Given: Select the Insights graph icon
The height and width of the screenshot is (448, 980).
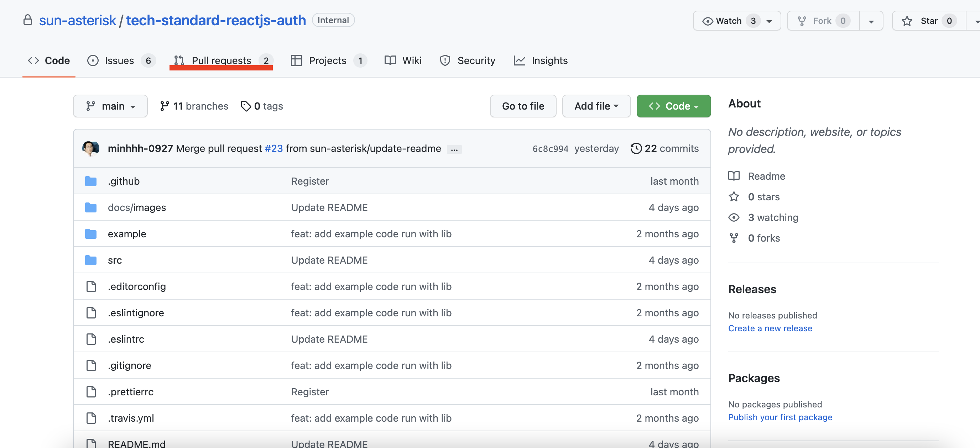Looking at the screenshot, I should [x=520, y=60].
